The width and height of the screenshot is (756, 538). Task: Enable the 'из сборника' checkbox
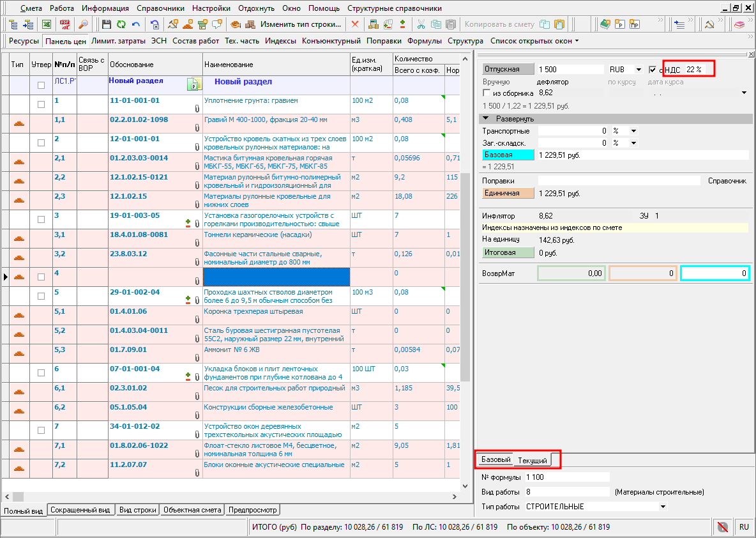click(487, 93)
